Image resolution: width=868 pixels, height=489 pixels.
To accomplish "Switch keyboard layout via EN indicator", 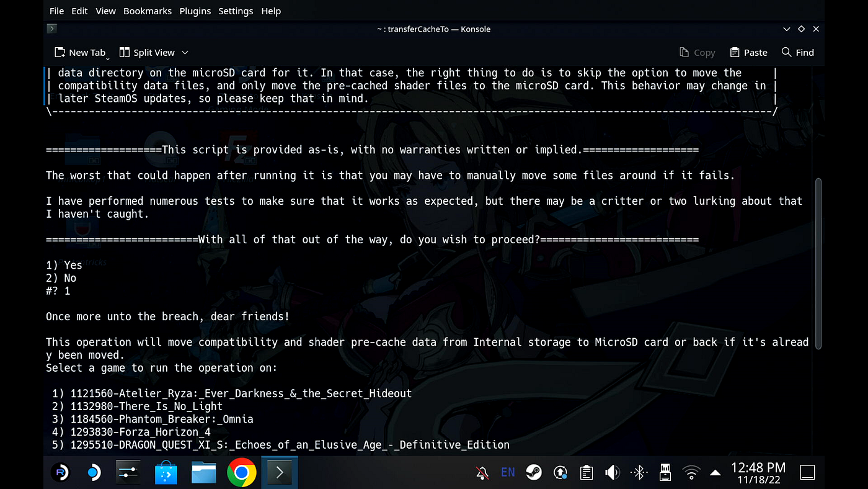I will point(508,473).
